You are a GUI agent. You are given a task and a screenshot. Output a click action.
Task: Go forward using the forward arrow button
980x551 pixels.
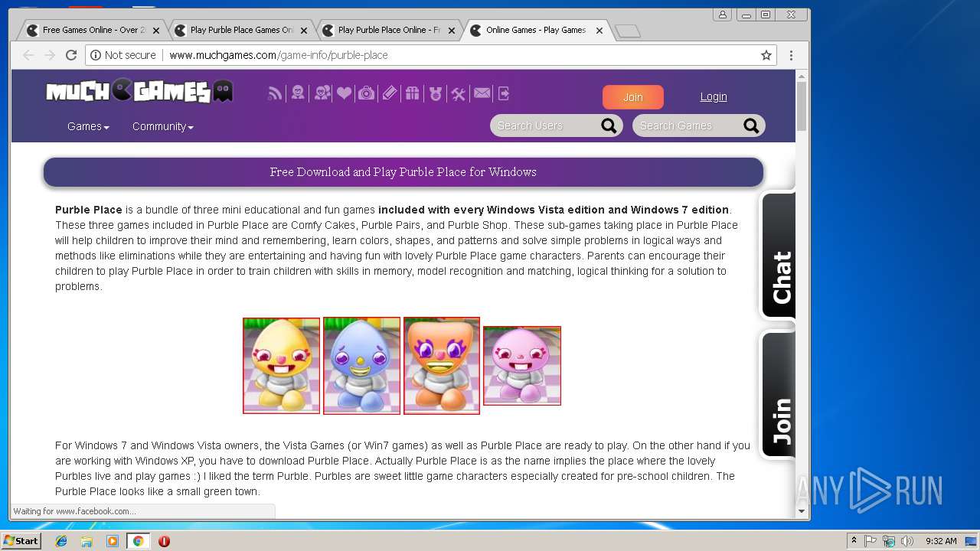coord(50,55)
